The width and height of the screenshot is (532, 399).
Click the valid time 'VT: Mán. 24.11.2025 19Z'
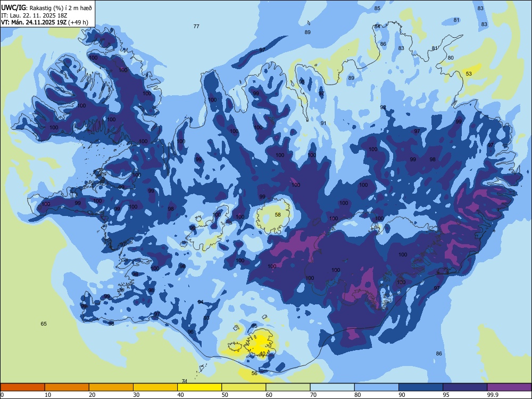click(x=34, y=22)
